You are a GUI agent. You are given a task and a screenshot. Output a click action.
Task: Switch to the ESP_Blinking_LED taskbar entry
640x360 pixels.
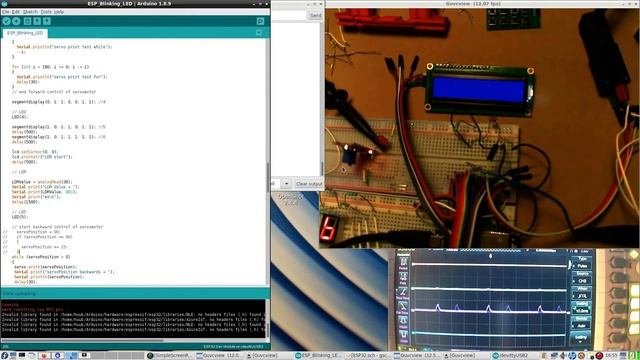click(x=318, y=356)
